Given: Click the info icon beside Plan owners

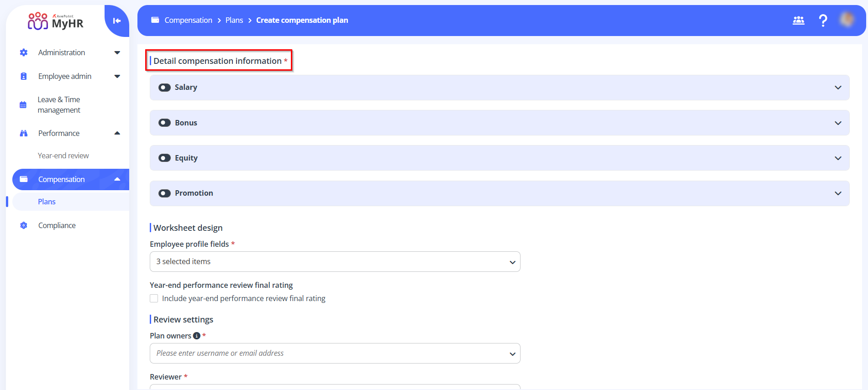Looking at the screenshot, I should (x=197, y=336).
